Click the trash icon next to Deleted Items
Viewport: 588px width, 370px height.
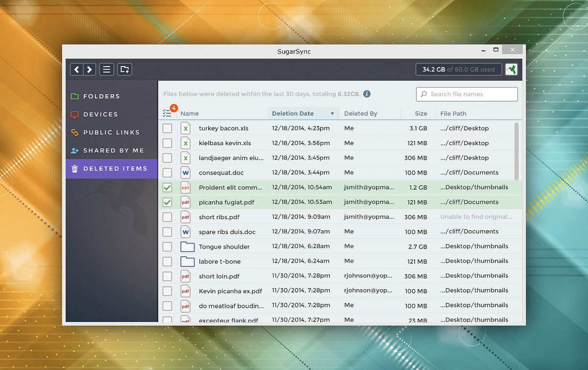[x=74, y=169]
